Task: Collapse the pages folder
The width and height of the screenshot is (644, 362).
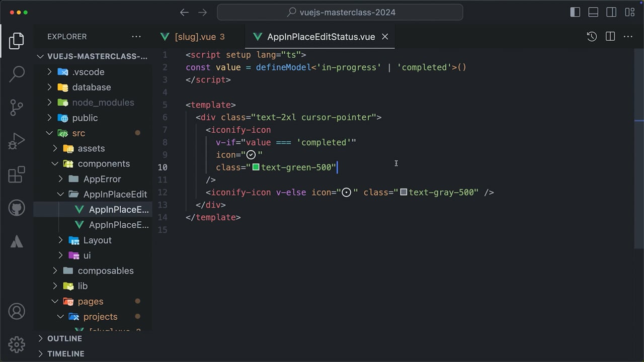Action: pyautogui.click(x=93, y=301)
